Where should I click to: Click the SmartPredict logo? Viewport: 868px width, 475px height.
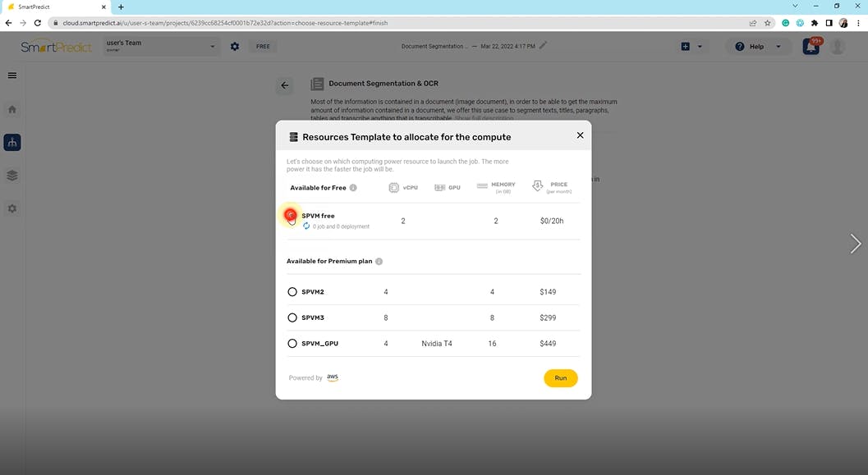tap(56, 47)
